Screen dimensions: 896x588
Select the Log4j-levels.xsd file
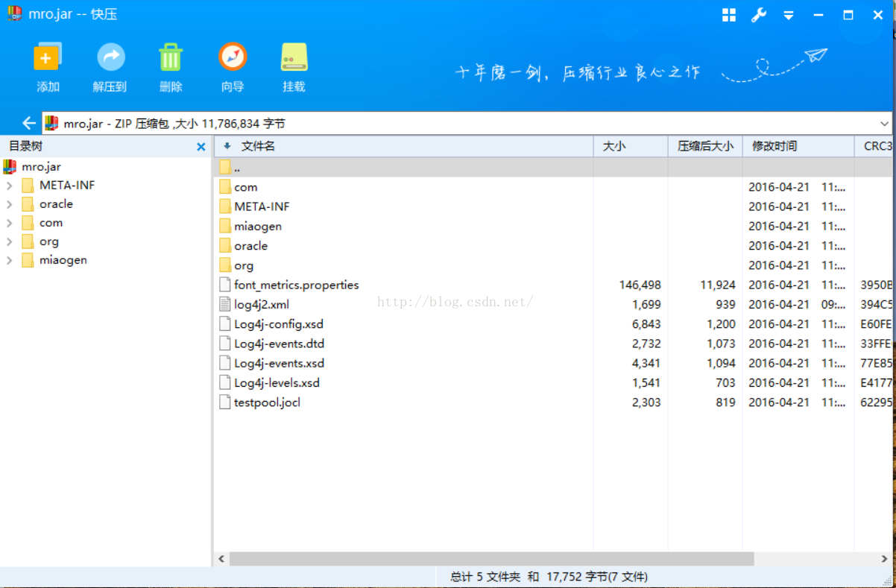pos(553,382)
